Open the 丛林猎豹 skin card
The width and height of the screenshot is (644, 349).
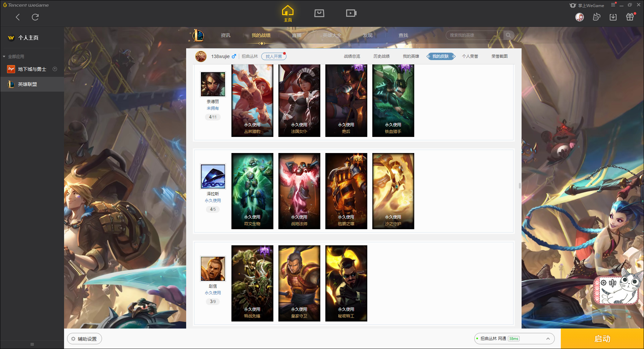pos(252,101)
